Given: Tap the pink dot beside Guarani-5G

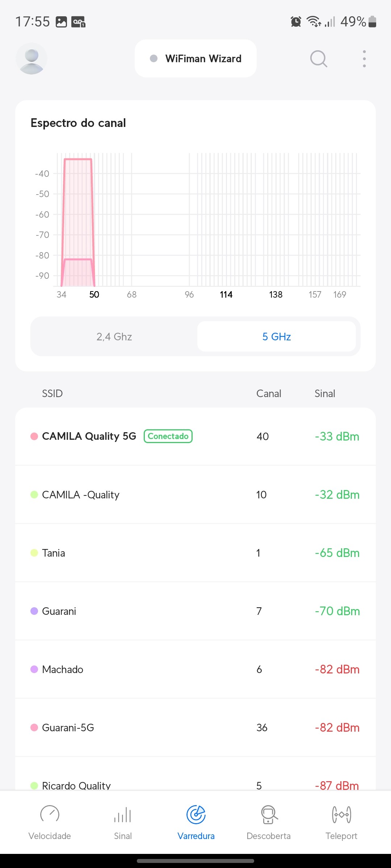Looking at the screenshot, I should [x=34, y=728].
